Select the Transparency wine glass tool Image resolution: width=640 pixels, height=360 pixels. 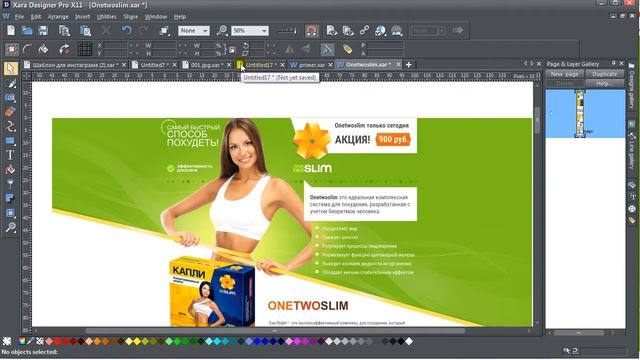click(11, 184)
